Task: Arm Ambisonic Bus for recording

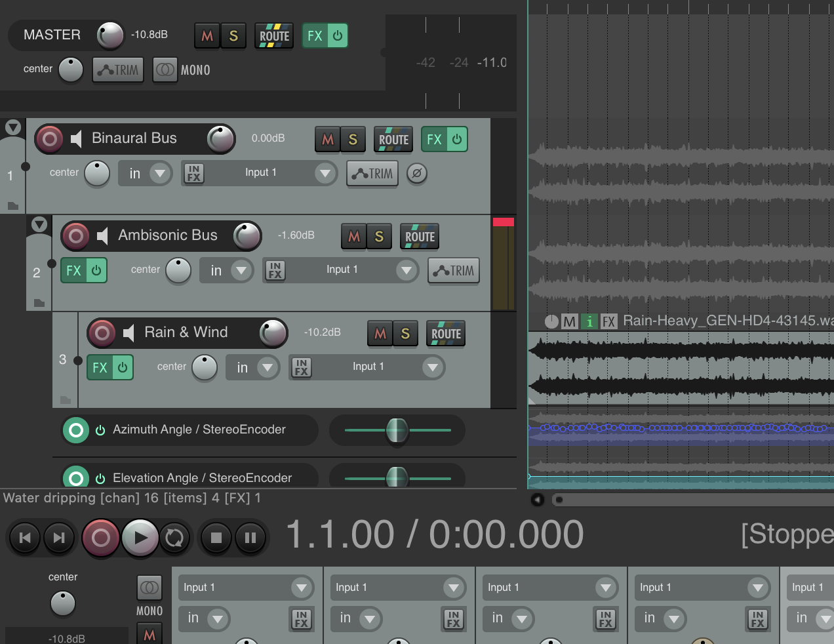Action: 75,236
